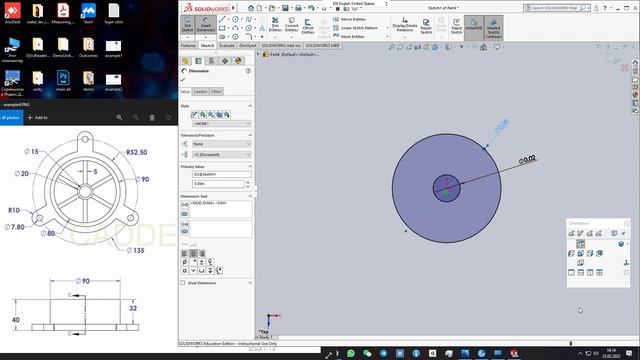Collapse the Tolerance/Precision section
The image size is (640, 360).
[x=250, y=135]
